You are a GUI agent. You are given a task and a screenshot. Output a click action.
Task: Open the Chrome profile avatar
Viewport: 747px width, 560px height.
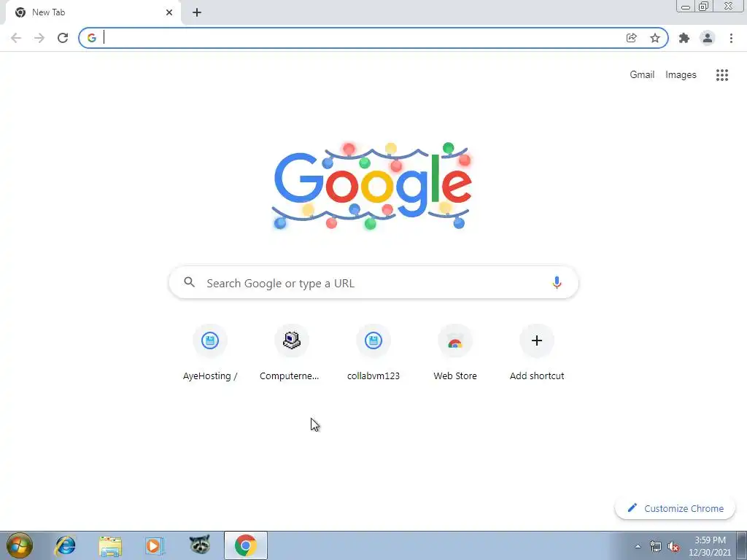pyautogui.click(x=708, y=38)
